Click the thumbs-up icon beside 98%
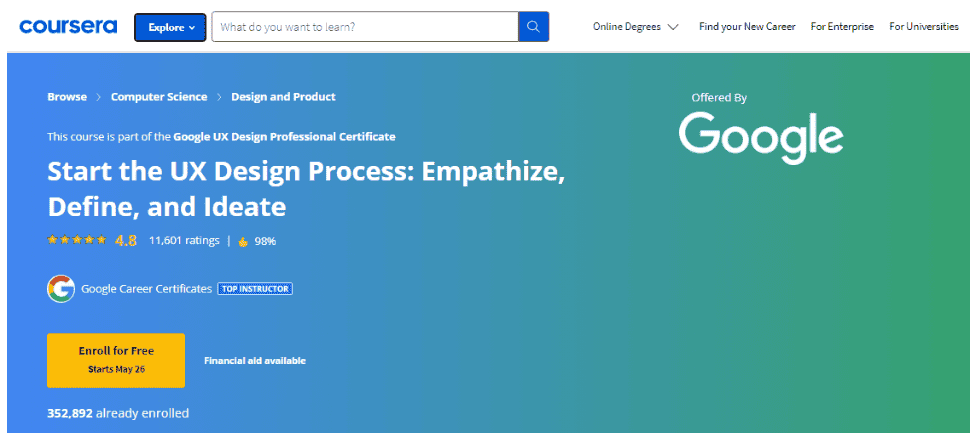 point(243,242)
